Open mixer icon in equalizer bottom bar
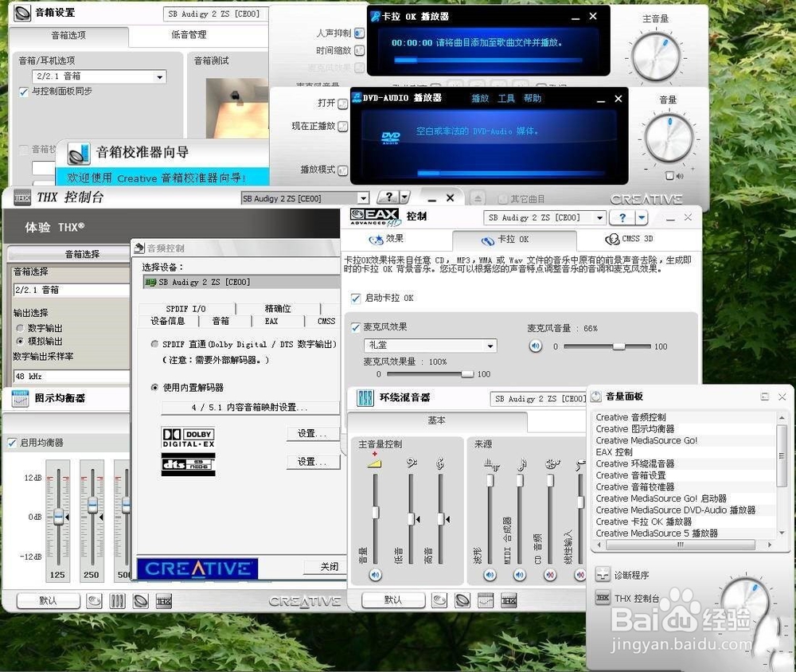796x672 pixels. (117, 601)
